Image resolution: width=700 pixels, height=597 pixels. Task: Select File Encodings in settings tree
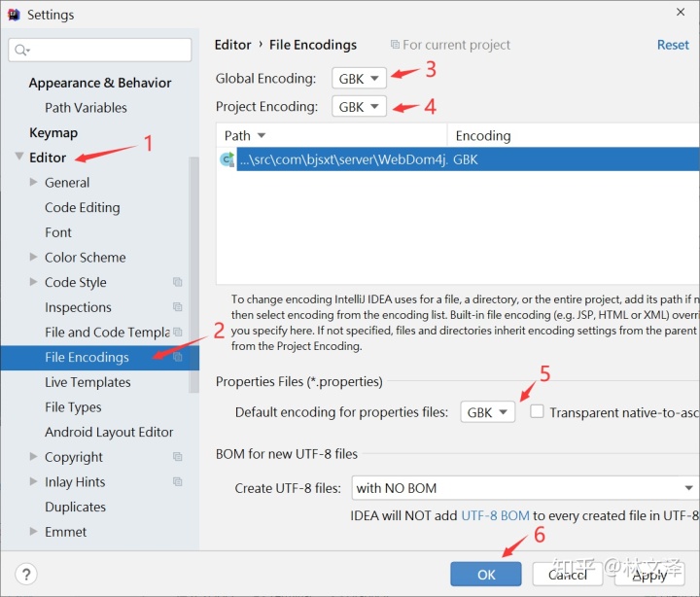click(x=99, y=357)
